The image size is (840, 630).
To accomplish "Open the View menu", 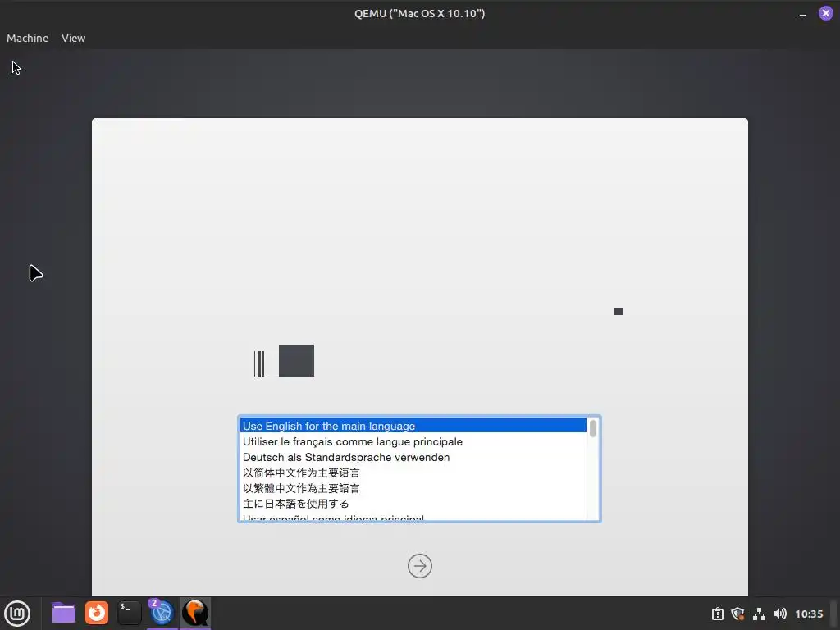I will 73,38.
